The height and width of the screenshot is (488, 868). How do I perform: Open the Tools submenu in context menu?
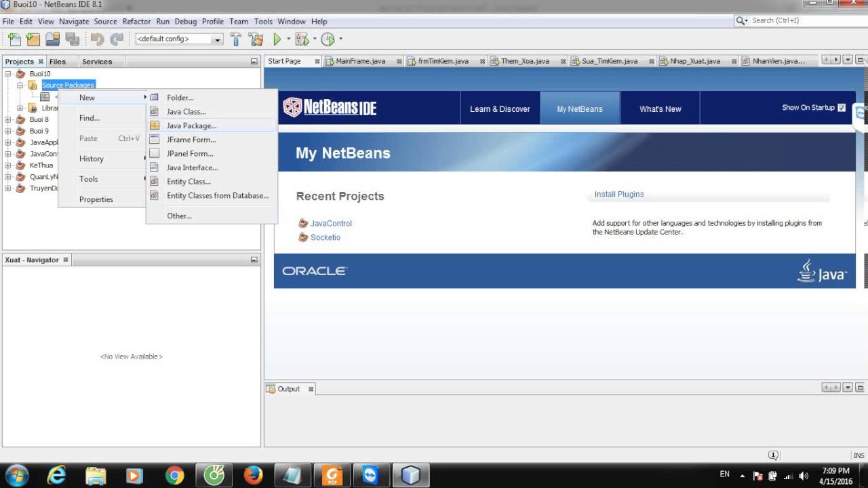click(x=102, y=179)
